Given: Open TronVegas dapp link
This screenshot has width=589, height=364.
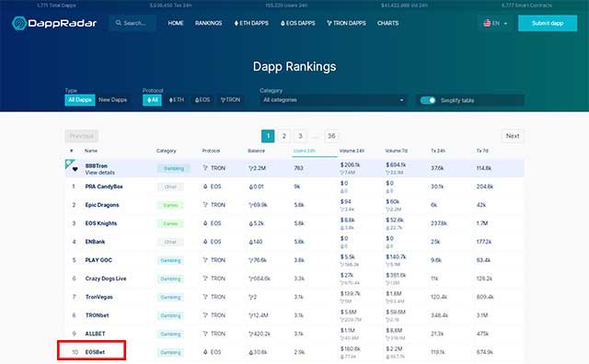Looking at the screenshot, I should point(98,297).
